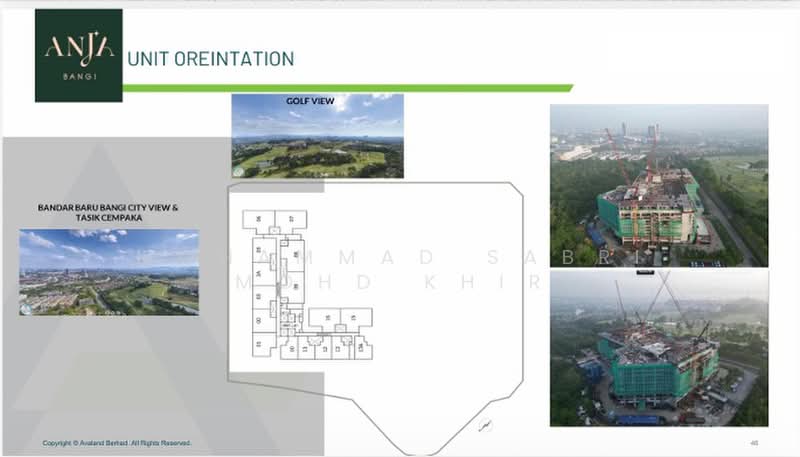Click the slide page number in the corner

click(x=754, y=443)
